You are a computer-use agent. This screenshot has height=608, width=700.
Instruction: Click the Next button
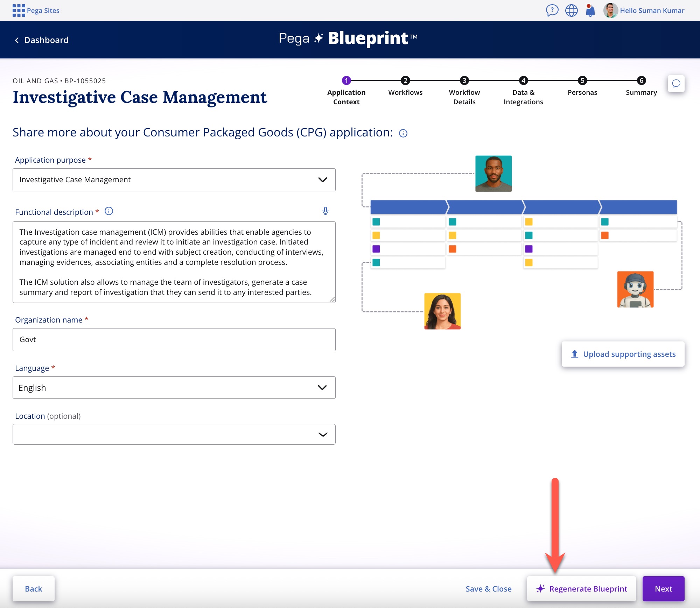[663, 588]
